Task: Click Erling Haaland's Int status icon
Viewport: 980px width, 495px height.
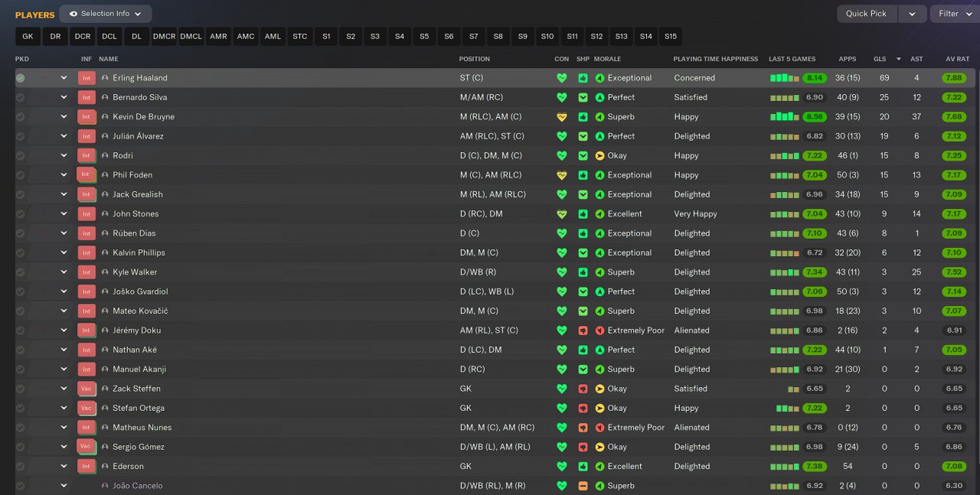Action: 87,78
